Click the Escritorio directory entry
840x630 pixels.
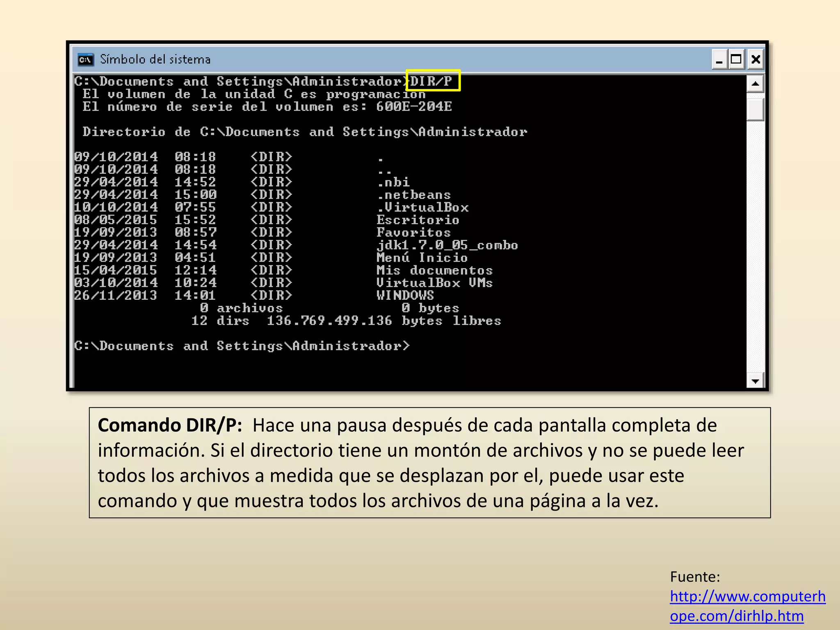[x=418, y=220]
